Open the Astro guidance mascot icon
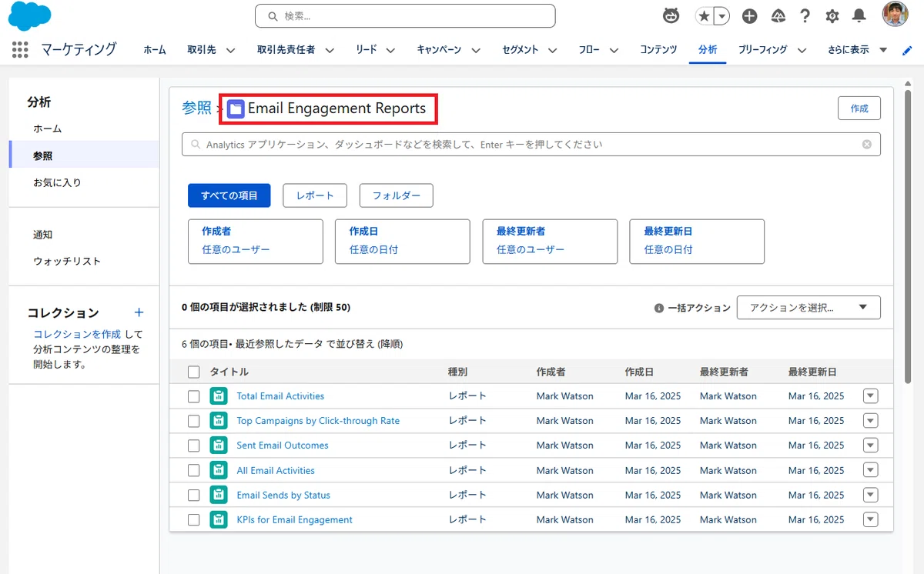This screenshot has width=924, height=574. coord(671,16)
